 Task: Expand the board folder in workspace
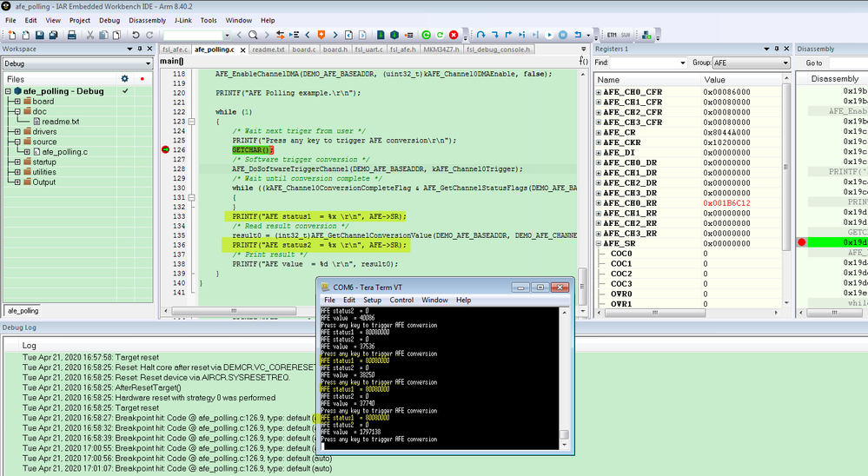[x=17, y=102]
